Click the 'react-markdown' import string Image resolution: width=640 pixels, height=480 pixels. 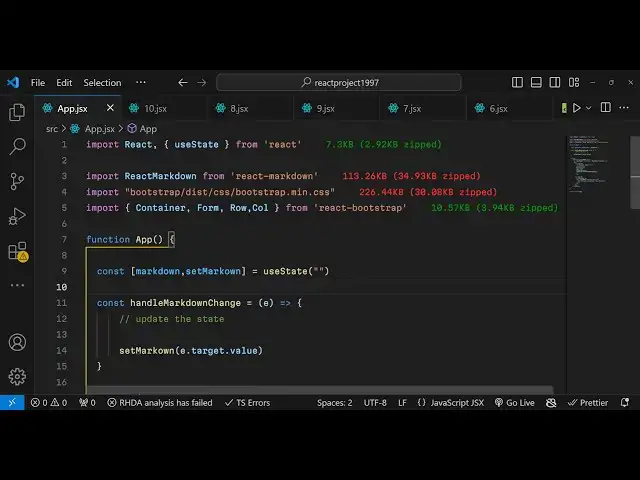coord(274,176)
